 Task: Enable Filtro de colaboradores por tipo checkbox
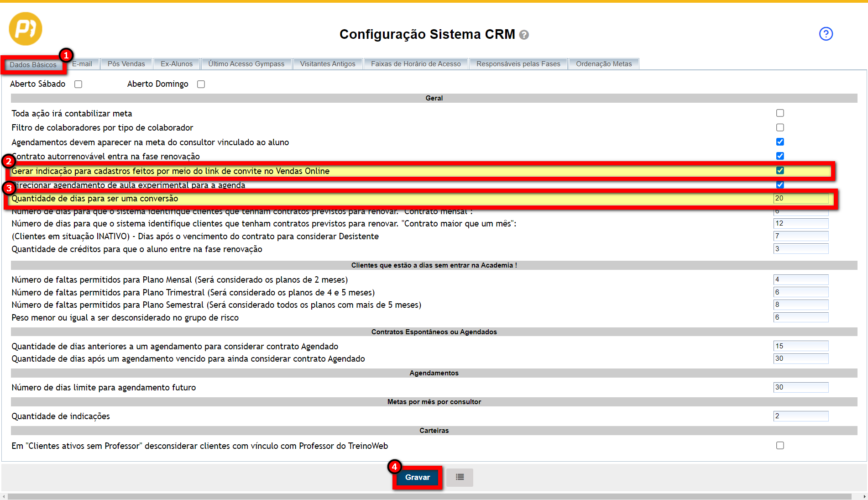click(x=780, y=127)
